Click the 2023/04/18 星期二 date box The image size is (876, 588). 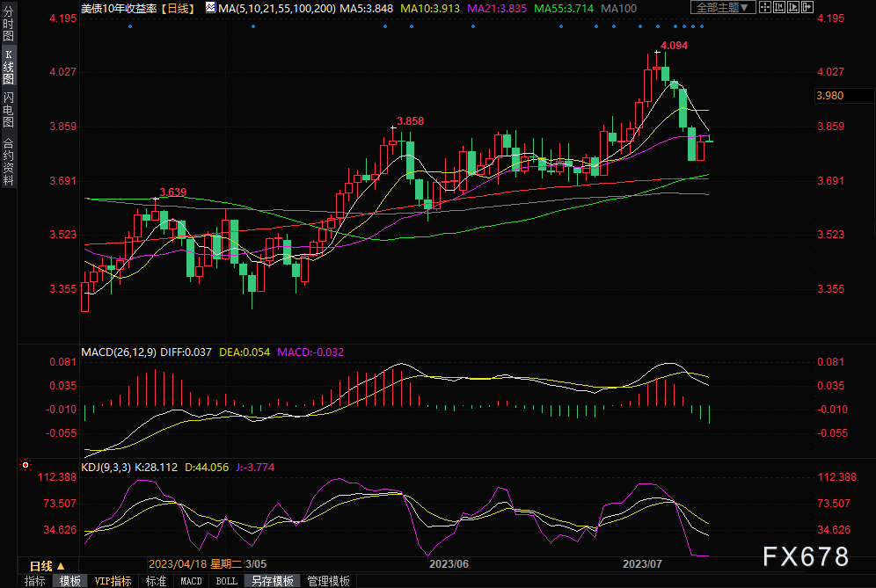[195, 564]
